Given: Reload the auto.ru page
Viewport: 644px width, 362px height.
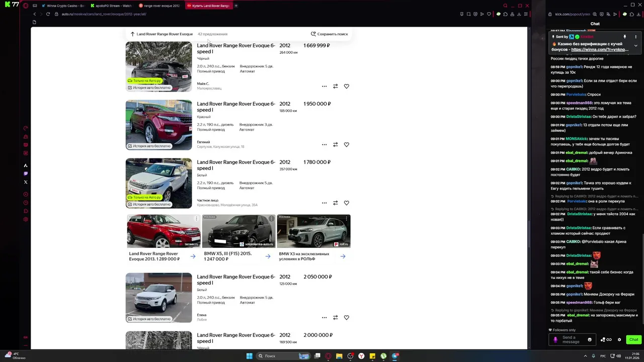Looking at the screenshot, I should (48, 14).
